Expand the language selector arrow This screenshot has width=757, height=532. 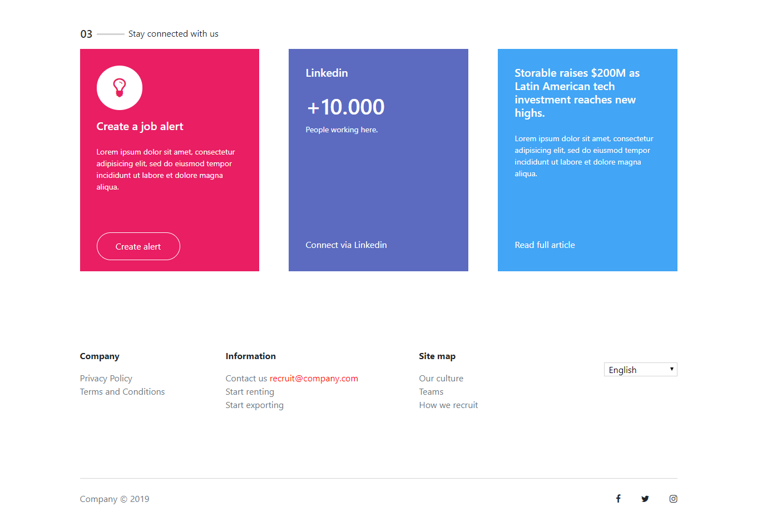[x=671, y=369]
